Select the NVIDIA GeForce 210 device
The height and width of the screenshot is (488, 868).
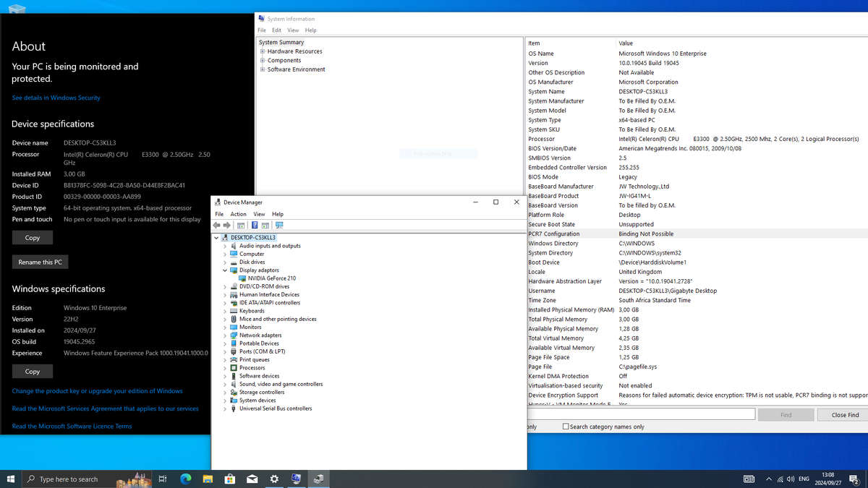[x=271, y=278]
